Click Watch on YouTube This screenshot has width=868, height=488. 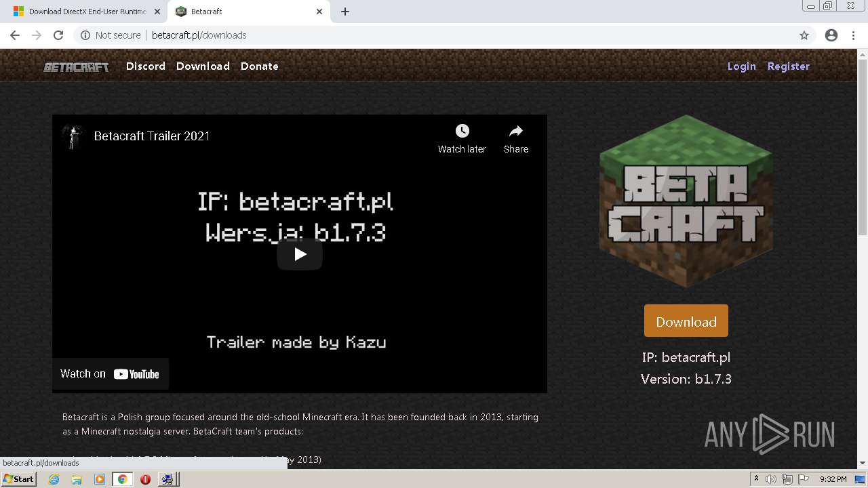coord(110,373)
